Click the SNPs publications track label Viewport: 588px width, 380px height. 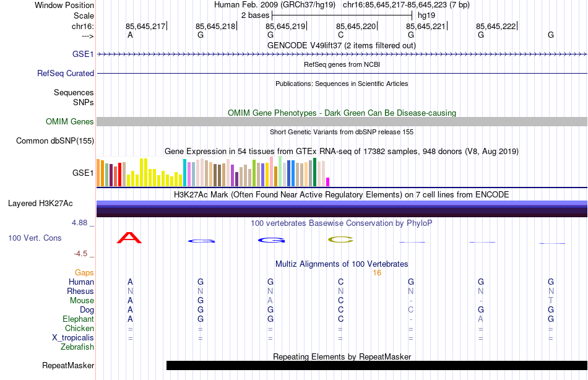(x=84, y=102)
